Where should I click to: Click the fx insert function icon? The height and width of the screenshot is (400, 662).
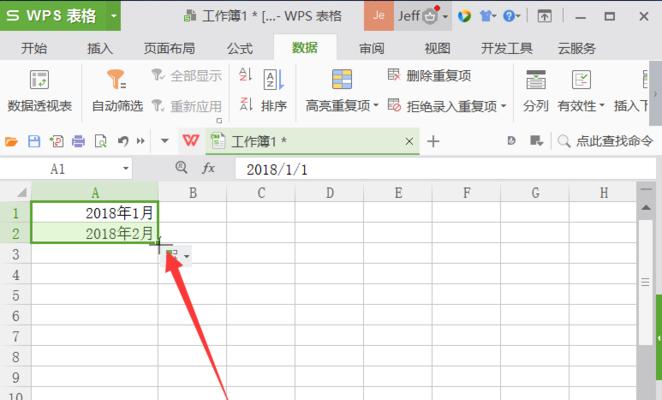[x=208, y=169]
